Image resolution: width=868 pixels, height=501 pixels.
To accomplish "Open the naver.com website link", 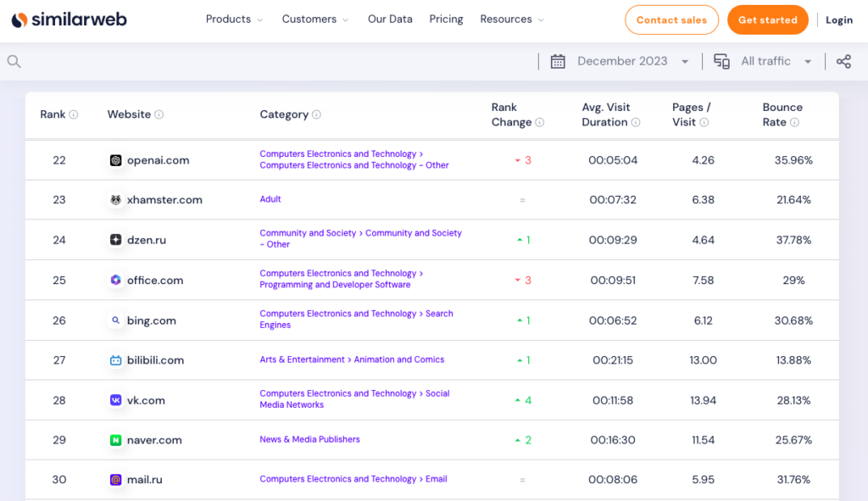I will pos(154,440).
